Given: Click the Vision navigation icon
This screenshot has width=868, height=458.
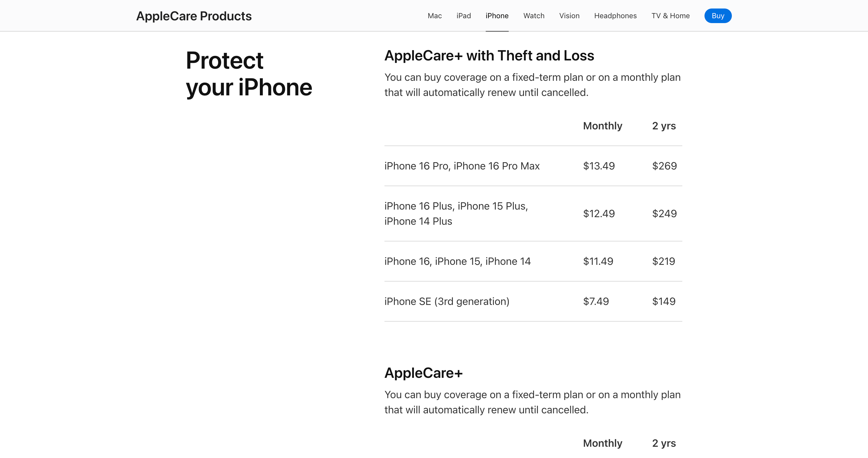Looking at the screenshot, I should click(570, 15).
